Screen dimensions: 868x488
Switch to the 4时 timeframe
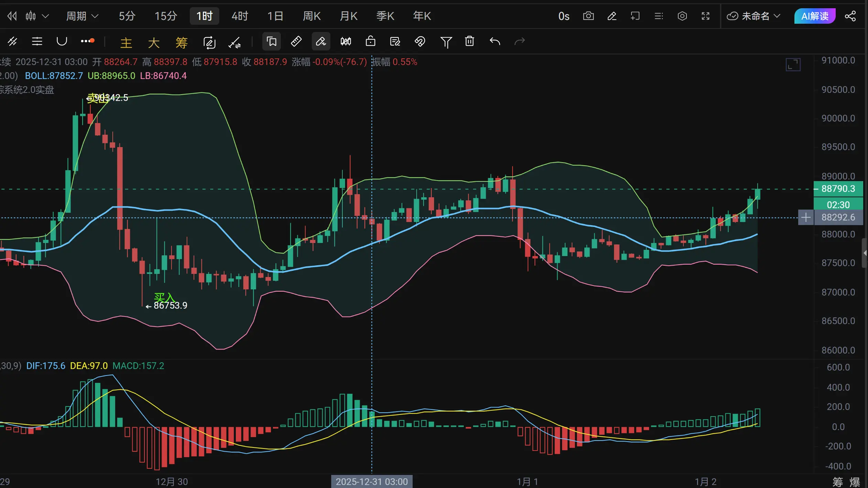pos(240,16)
